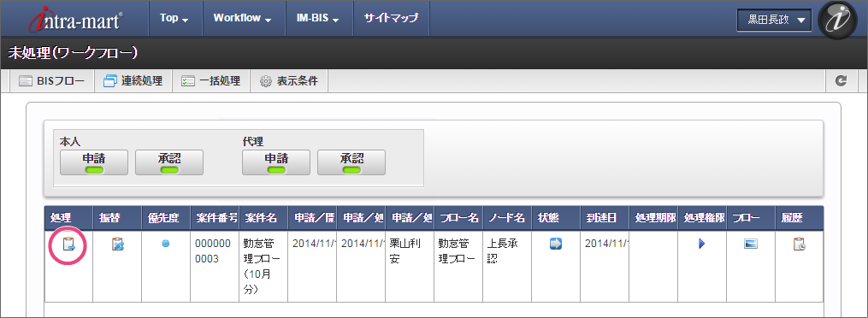Click the 未処理(ワークフロー) page title
Viewport: 868px width, 318px height.
click(x=73, y=53)
